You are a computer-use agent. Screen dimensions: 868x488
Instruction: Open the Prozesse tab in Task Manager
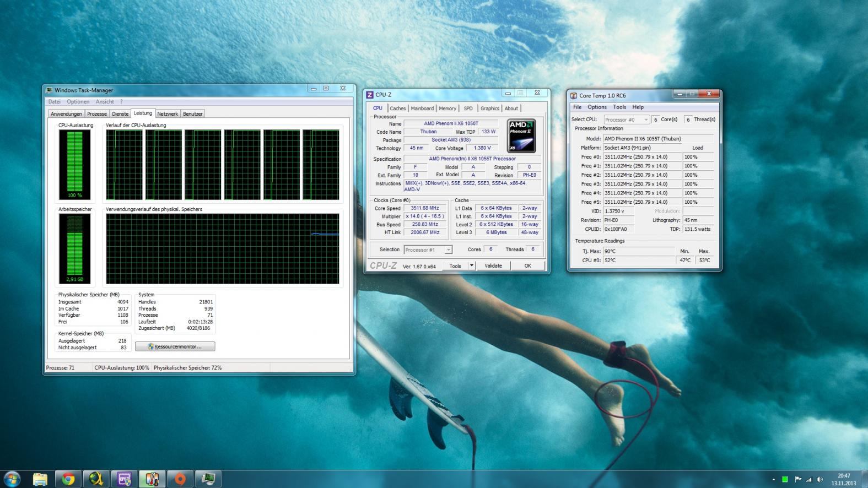97,114
